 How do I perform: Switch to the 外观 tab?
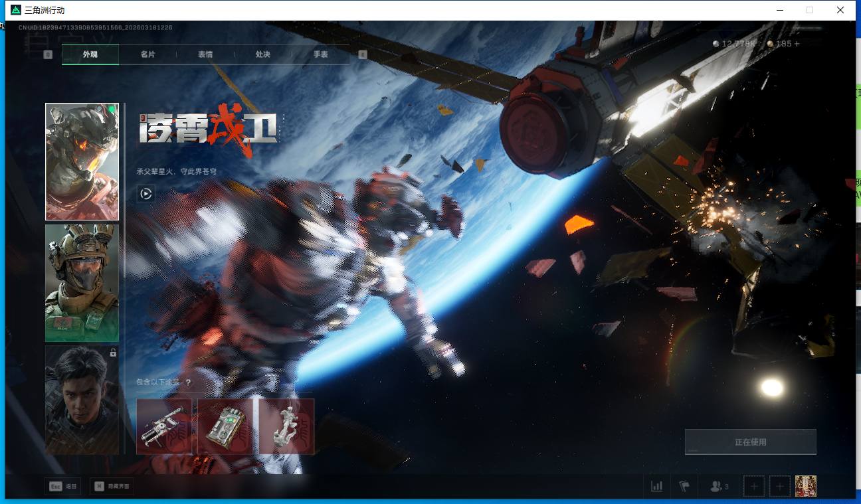coord(90,54)
